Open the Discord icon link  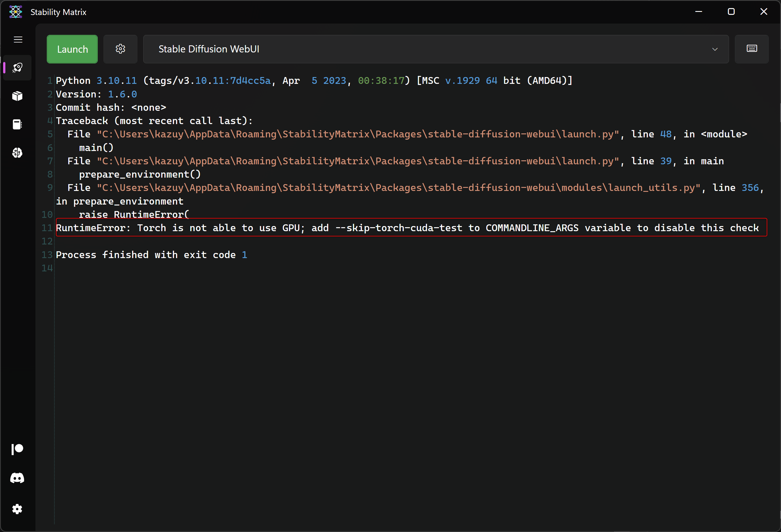(18, 478)
